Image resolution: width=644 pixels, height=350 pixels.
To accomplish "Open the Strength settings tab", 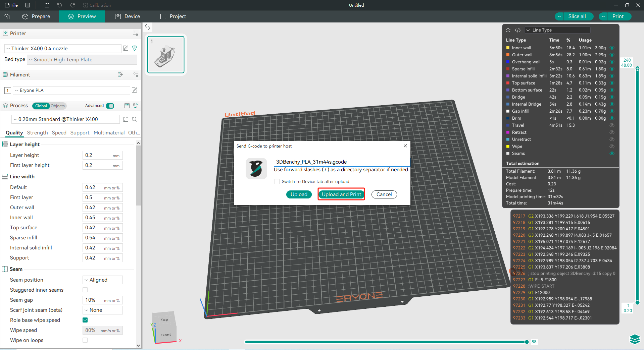I will (x=37, y=133).
